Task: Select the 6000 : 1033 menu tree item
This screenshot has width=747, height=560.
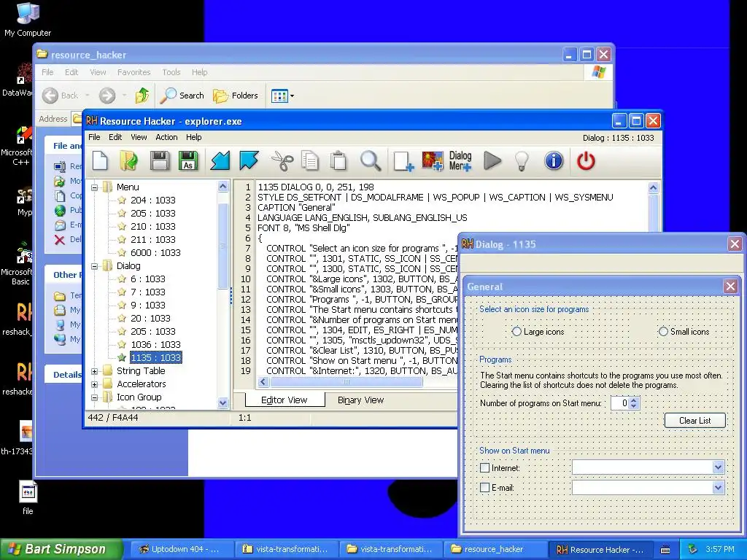Action: pos(156,252)
